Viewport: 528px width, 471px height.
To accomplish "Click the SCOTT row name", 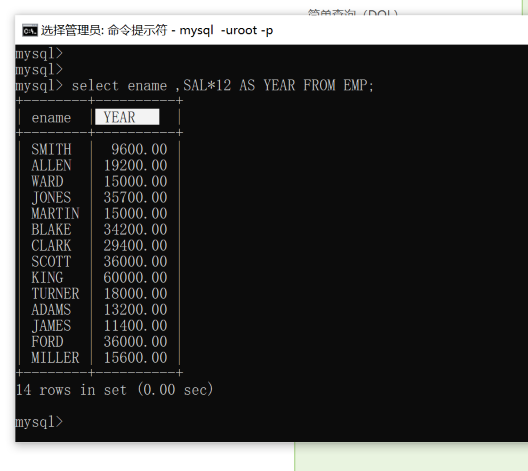I will tap(51, 261).
